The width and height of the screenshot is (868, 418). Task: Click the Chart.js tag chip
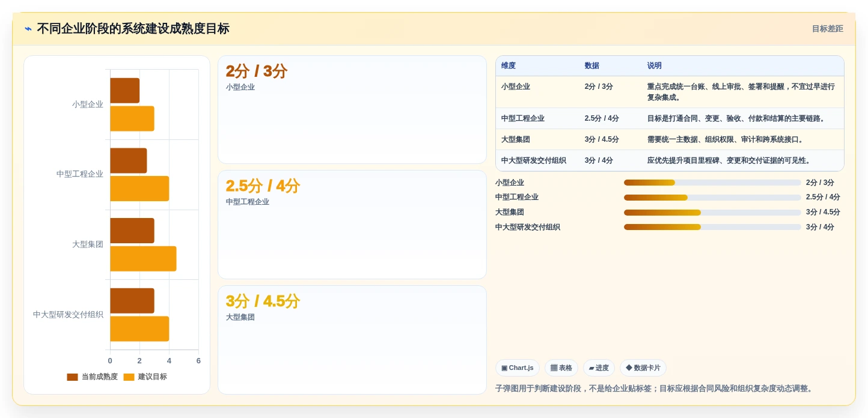pos(518,368)
